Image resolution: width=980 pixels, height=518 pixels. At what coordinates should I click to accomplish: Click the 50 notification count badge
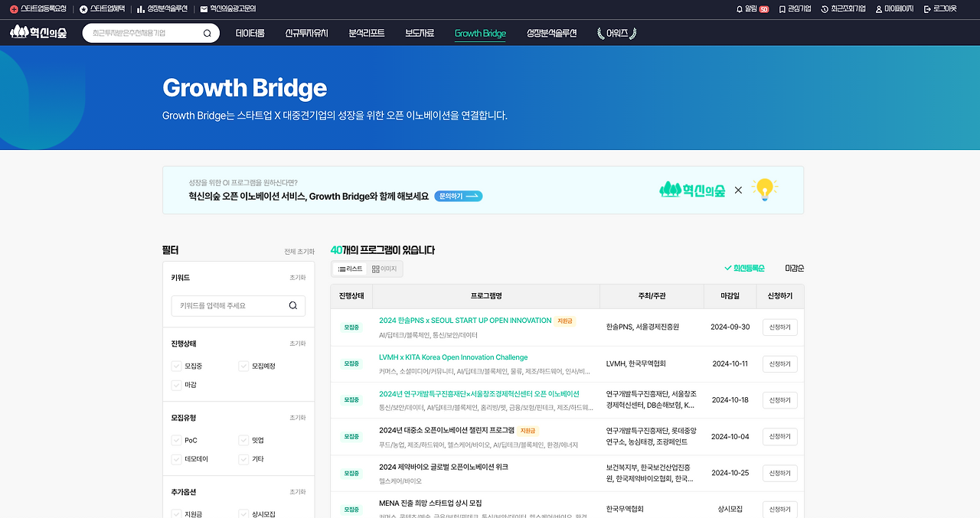click(x=764, y=9)
